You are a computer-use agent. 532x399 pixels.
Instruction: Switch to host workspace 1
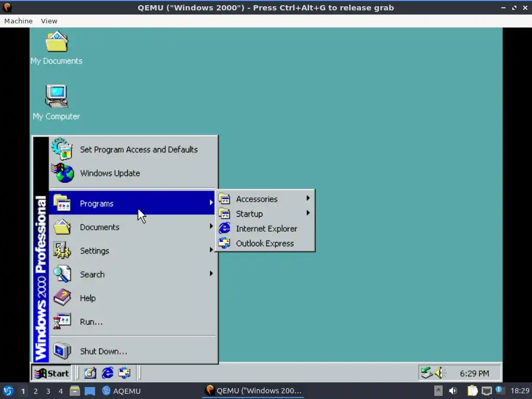pyautogui.click(x=23, y=391)
